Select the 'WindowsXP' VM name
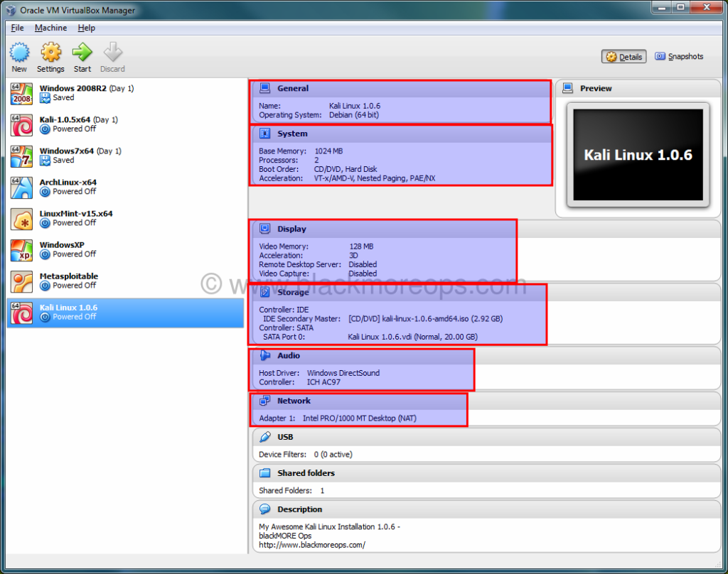The width and height of the screenshot is (728, 574). [62, 245]
